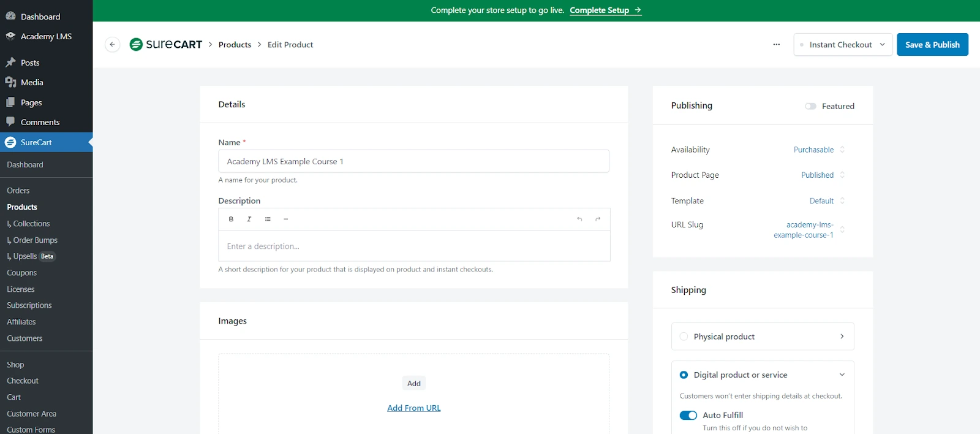
Task: Undo last description edit
Action: 579,219
